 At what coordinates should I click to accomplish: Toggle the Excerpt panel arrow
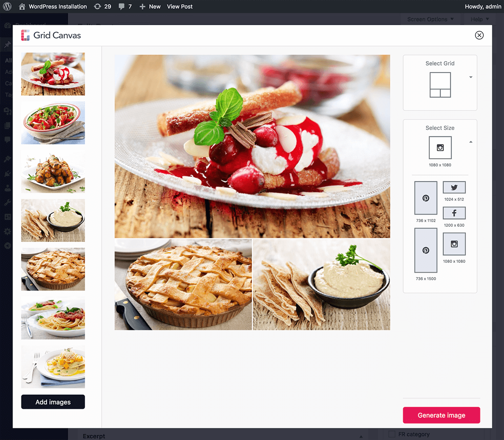pyautogui.click(x=361, y=436)
